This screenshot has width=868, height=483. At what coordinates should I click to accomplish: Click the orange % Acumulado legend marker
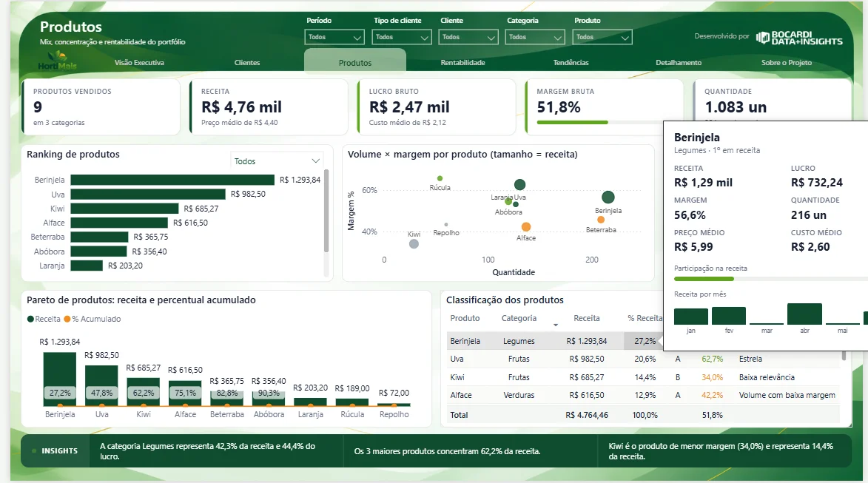click(x=67, y=320)
